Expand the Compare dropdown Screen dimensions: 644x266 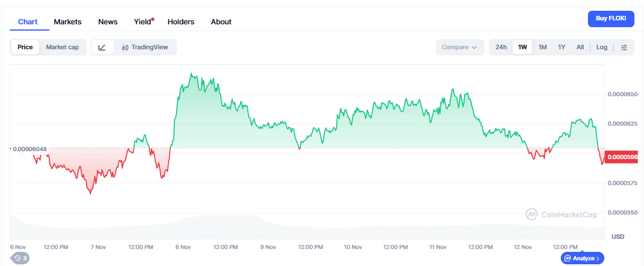point(459,48)
